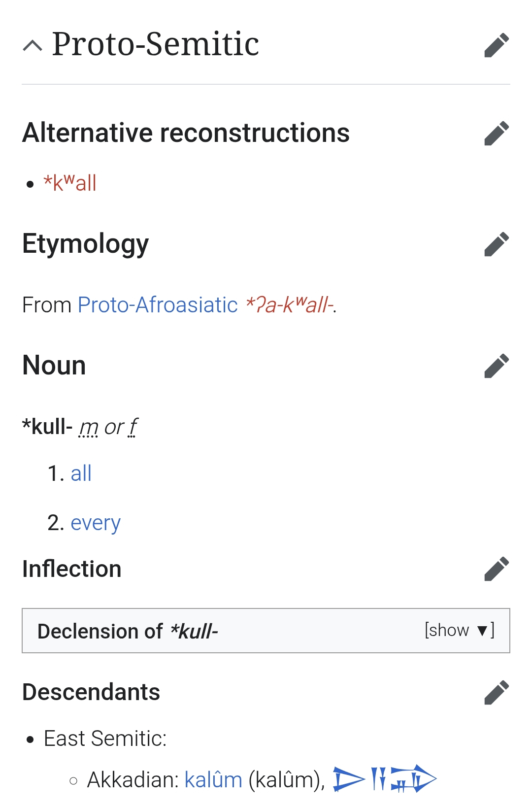This screenshot has width=532, height=807.
Task: Follow the *ʔa-kʷall- red link
Action: 289,305
